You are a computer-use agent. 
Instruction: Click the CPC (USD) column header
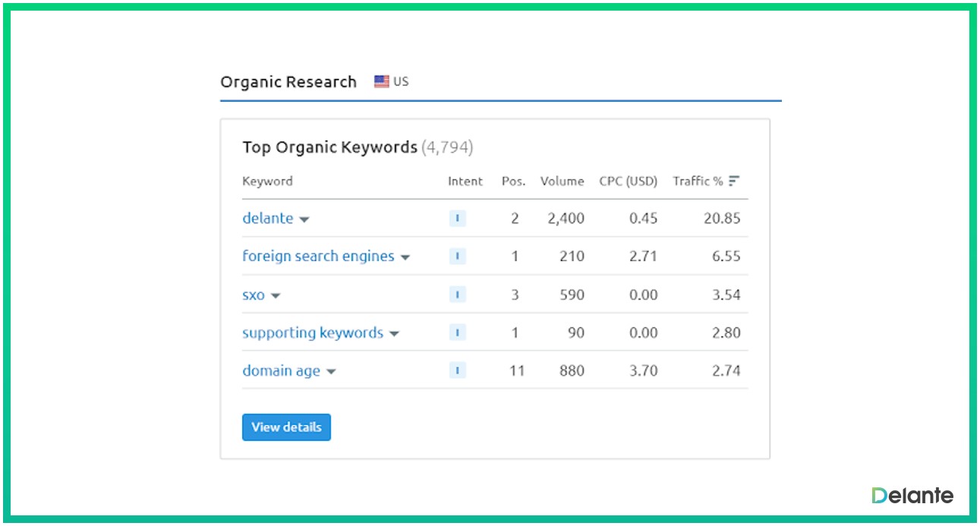click(629, 181)
